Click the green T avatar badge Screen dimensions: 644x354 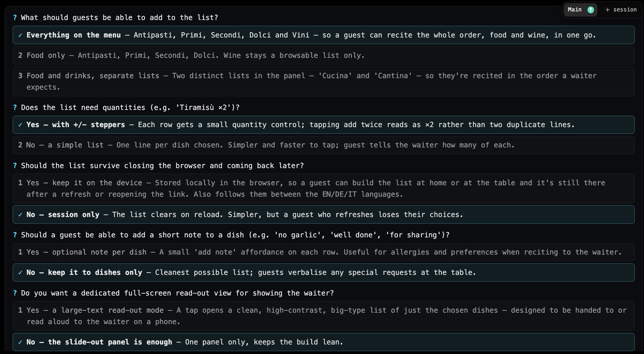[591, 10]
